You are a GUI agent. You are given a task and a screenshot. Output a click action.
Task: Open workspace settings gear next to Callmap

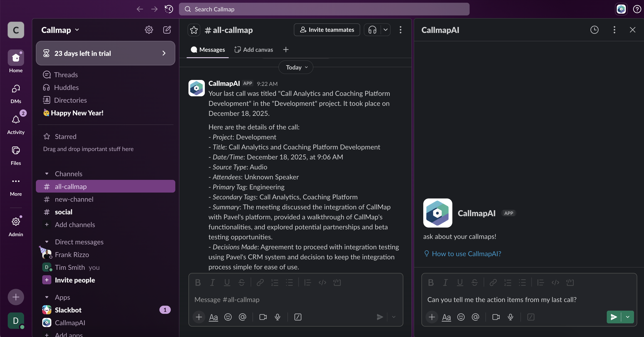tap(149, 30)
